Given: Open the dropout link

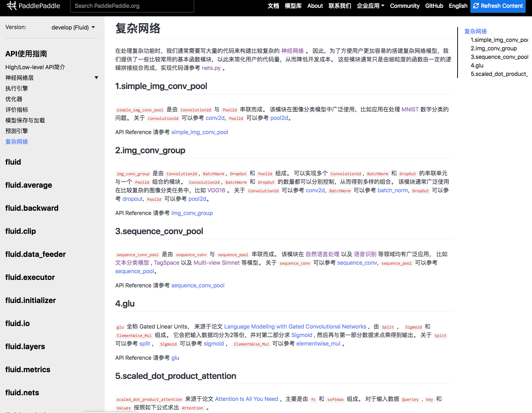Looking at the screenshot, I should click(133, 199).
